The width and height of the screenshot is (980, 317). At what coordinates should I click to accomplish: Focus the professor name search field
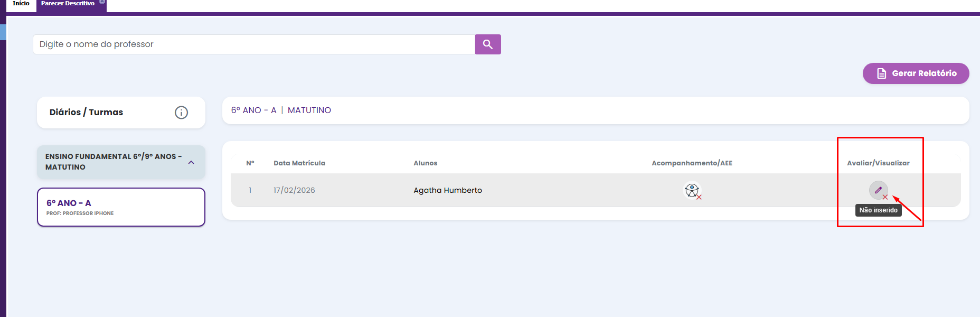253,44
